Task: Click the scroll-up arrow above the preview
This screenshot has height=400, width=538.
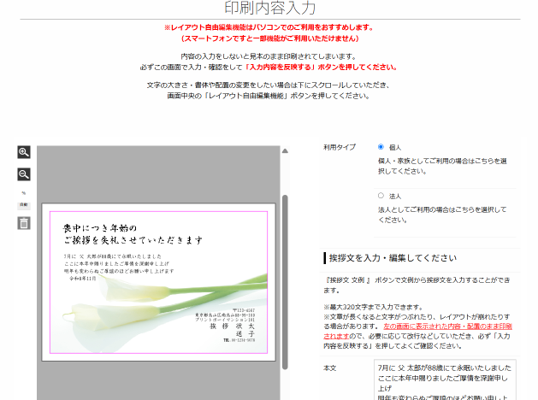Action: (x=285, y=151)
